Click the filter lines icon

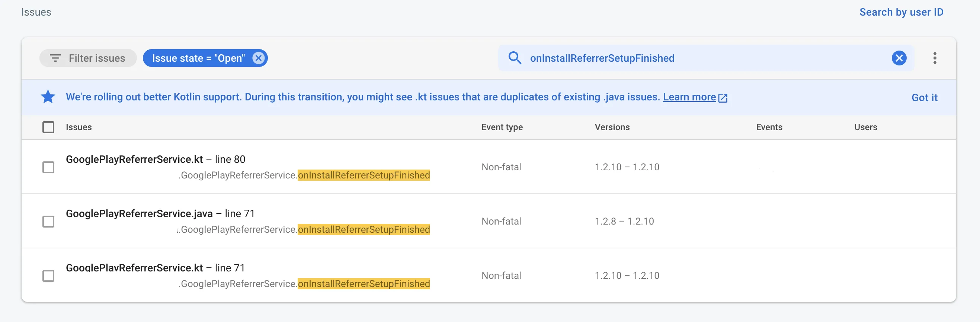point(55,58)
